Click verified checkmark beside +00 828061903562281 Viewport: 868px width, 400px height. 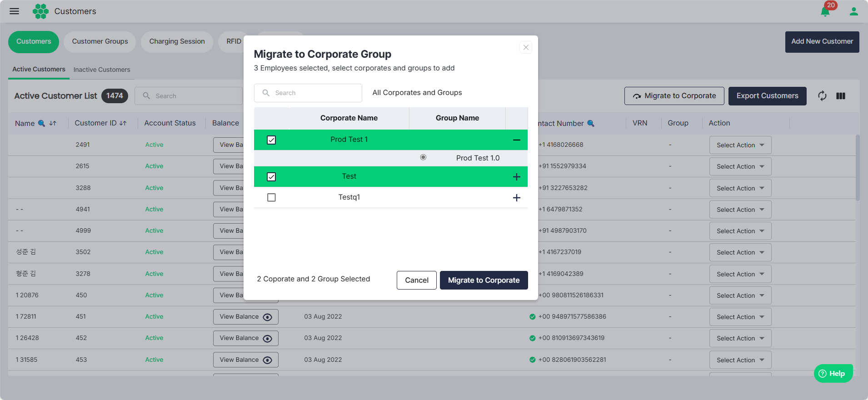tap(532, 360)
